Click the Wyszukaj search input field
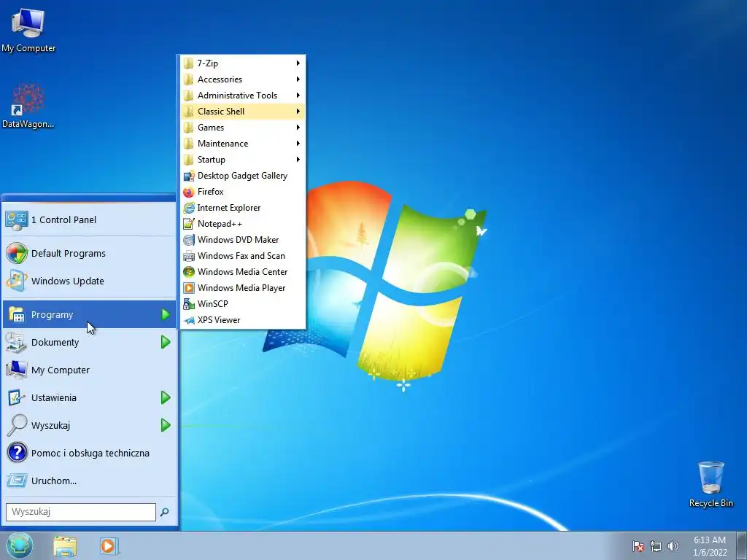Viewport: 747px width, 560px height. click(80, 512)
